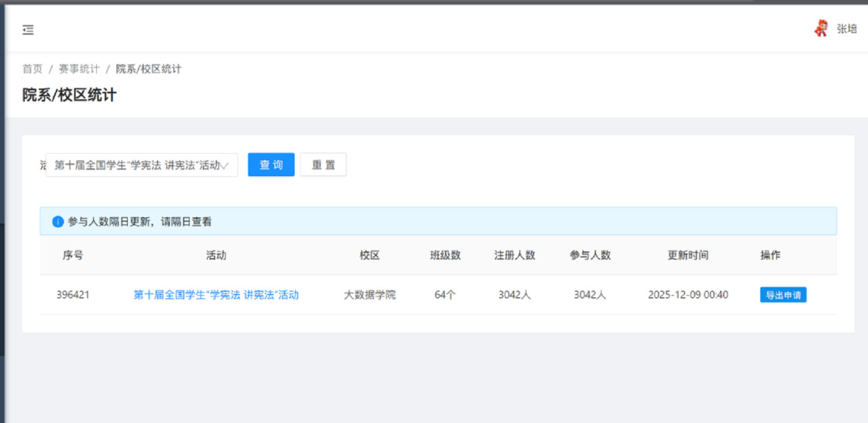
Task: Click the 院系/校区统计 breadcrumb item
Action: click(x=149, y=69)
